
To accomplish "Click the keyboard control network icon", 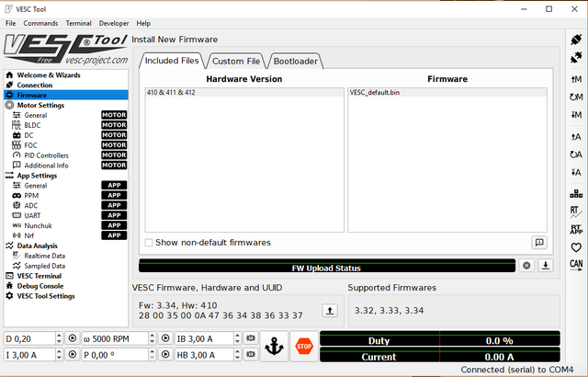I will pos(576,194).
